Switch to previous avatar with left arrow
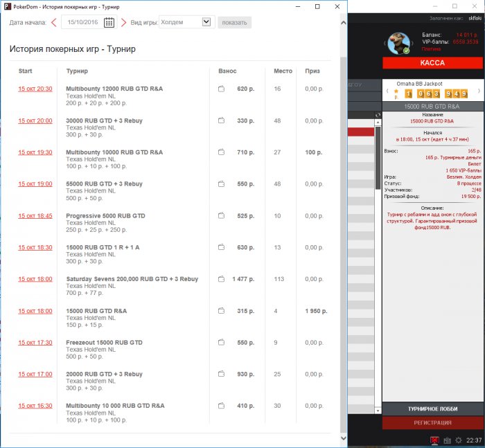485x448 pixels. (385, 44)
